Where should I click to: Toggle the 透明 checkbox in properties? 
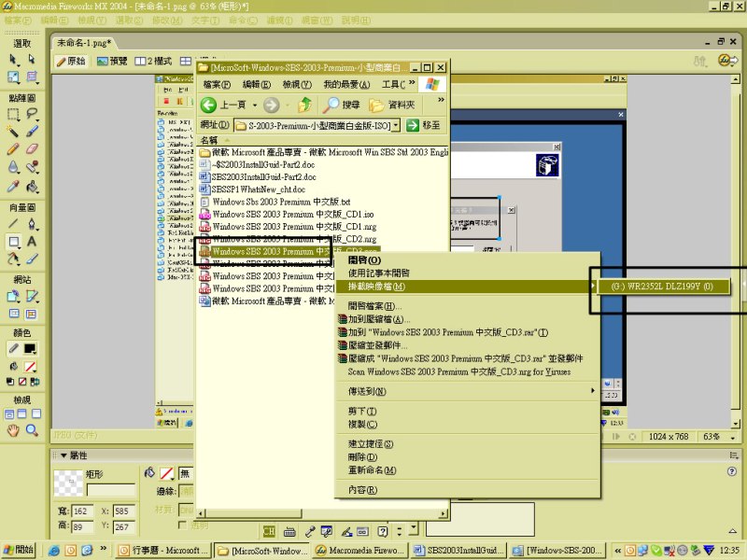[181, 525]
